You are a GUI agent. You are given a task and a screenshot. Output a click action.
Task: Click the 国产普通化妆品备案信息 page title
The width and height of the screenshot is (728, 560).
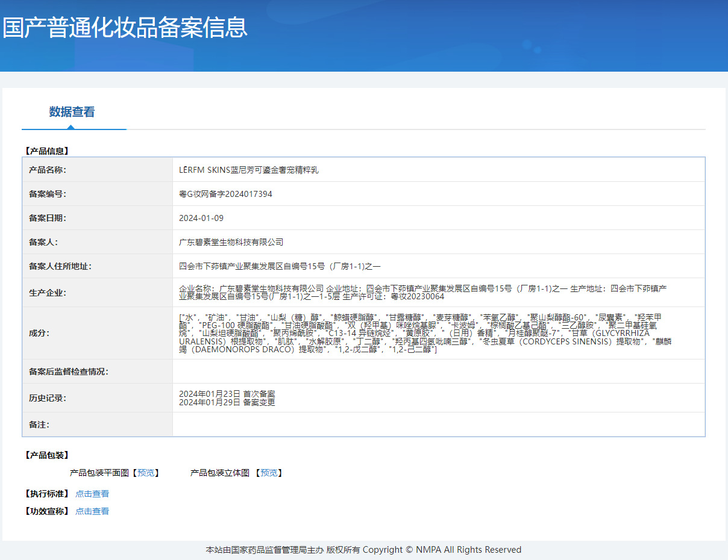coord(125,28)
